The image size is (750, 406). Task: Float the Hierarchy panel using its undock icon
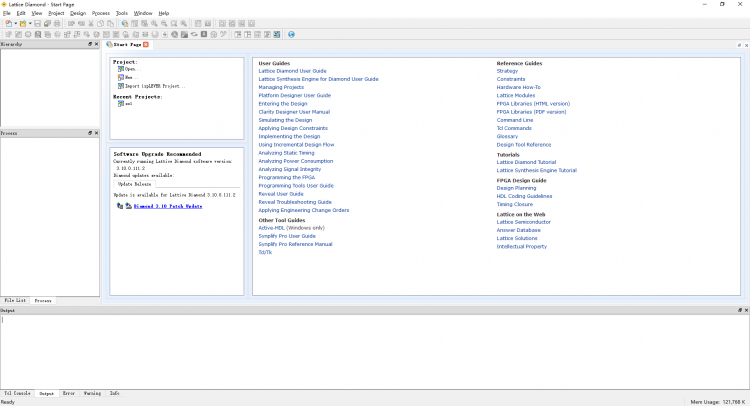tap(89, 45)
